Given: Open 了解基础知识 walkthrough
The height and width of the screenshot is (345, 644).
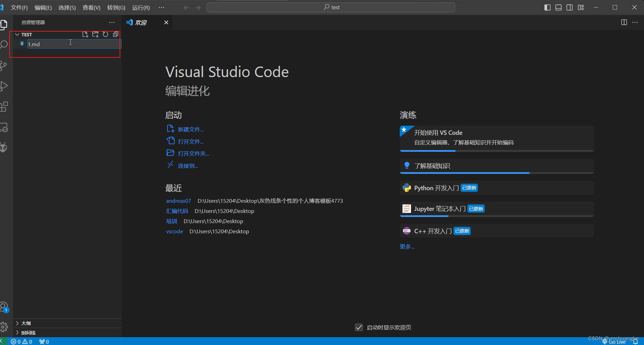Looking at the screenshot, I should pyautogui.click(x=497, y=166).
